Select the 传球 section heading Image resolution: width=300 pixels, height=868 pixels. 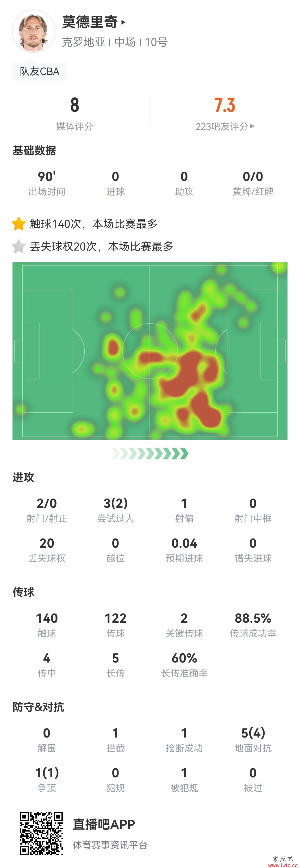(23, 592)
